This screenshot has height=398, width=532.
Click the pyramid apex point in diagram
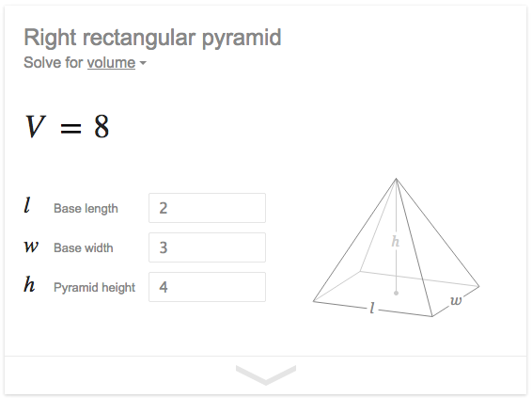point(396,179)
